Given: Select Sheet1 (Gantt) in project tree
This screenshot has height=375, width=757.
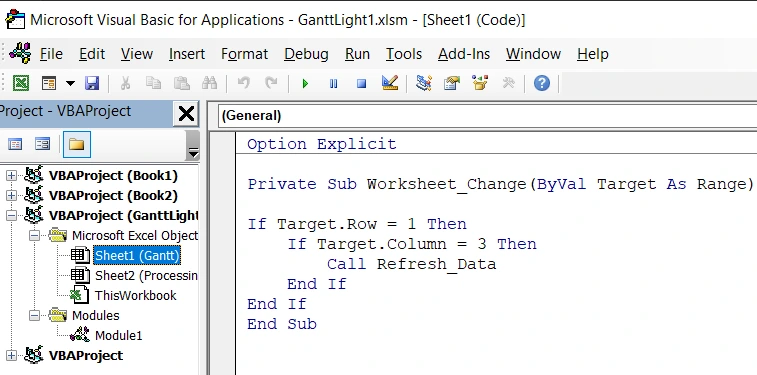Looking at the screenshot, I should coord(137,256).
